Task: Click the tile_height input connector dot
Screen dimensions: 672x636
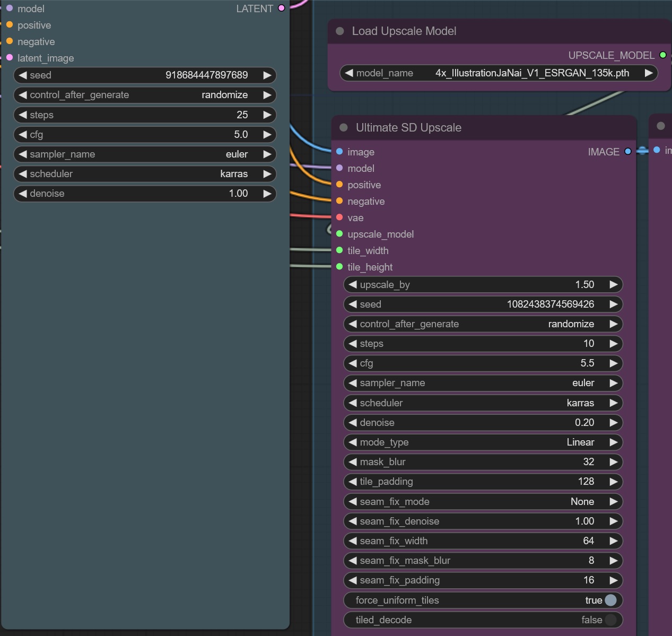Action: point(339,266)
